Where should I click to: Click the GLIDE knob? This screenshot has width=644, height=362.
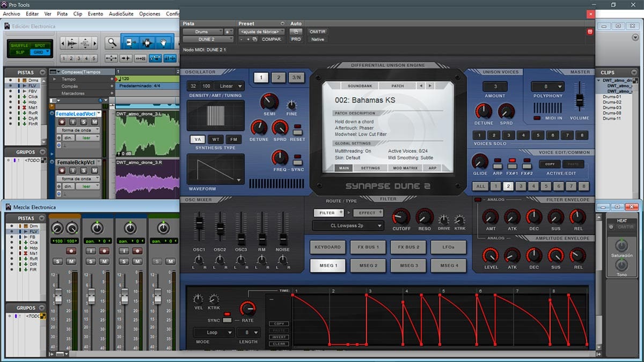pyautogui.click(x=479, y=161)
